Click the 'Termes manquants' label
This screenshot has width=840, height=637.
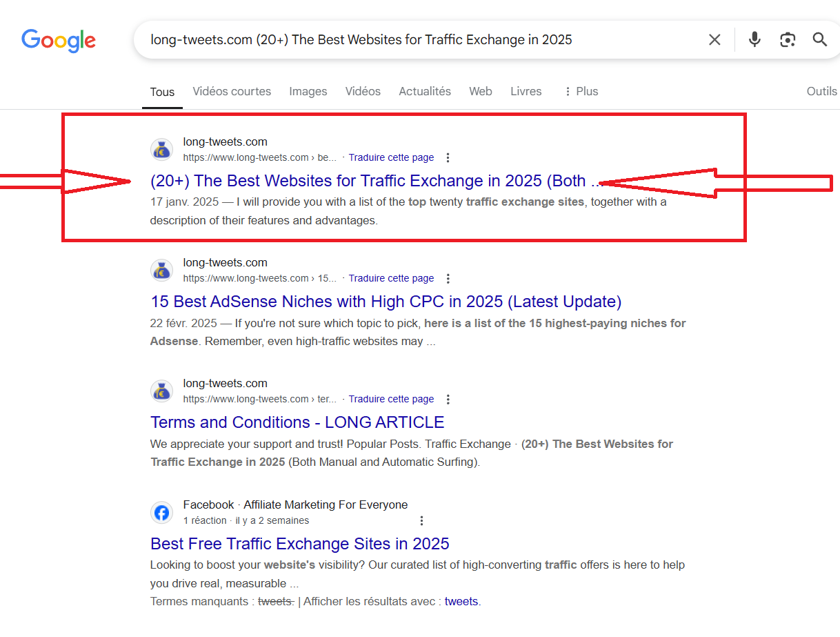coord(199,601)
